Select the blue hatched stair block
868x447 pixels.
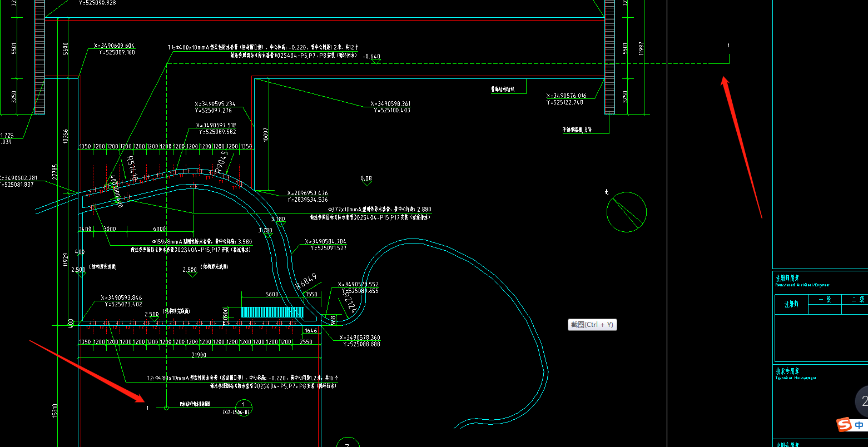273,312
